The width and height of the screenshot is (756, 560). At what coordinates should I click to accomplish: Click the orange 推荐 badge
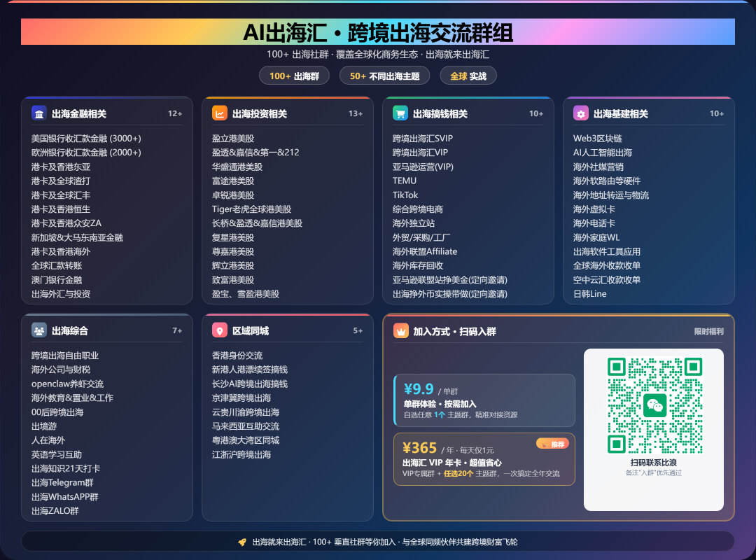point(552,444)
